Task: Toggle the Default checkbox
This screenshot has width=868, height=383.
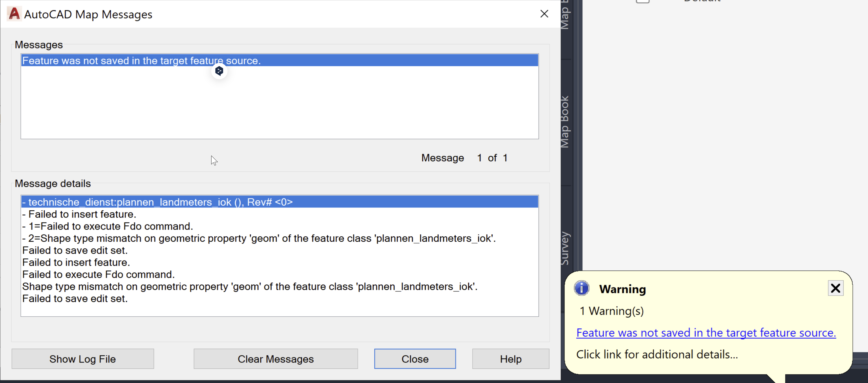Action: 642,1
